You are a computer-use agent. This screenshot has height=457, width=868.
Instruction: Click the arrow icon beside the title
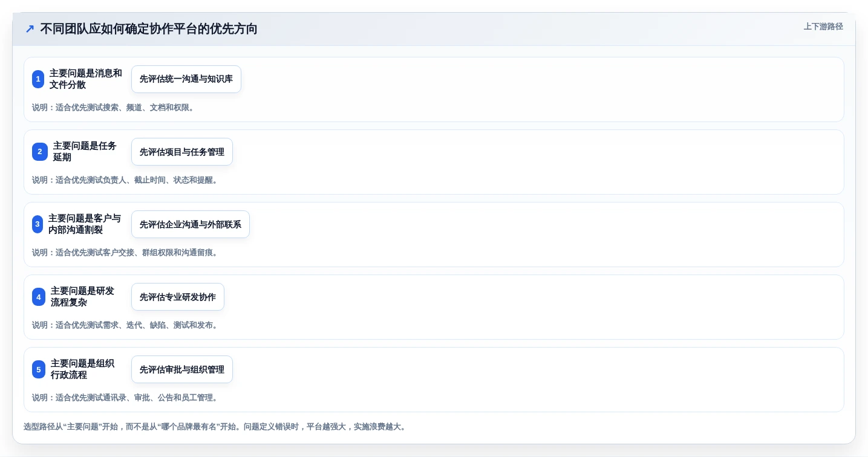[30, 29]
